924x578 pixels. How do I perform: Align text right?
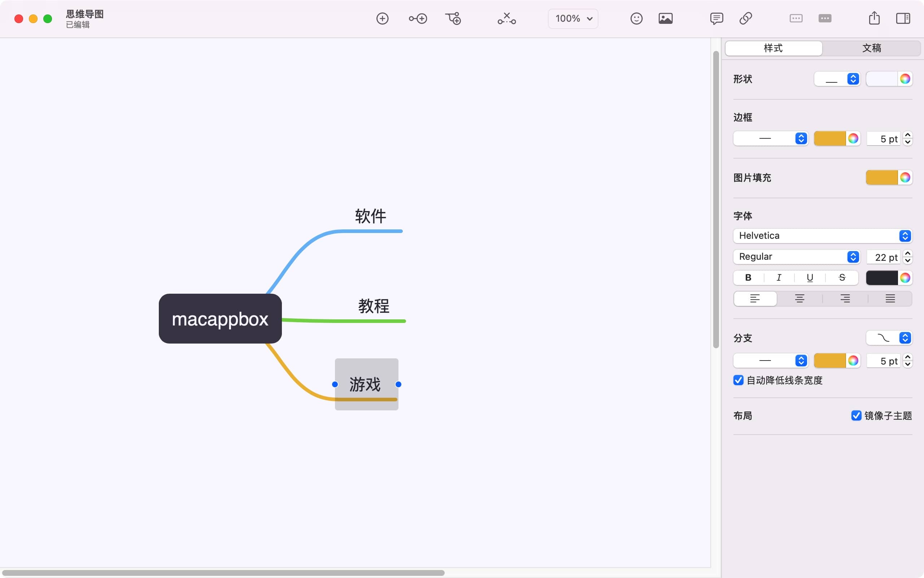[845, 298]
